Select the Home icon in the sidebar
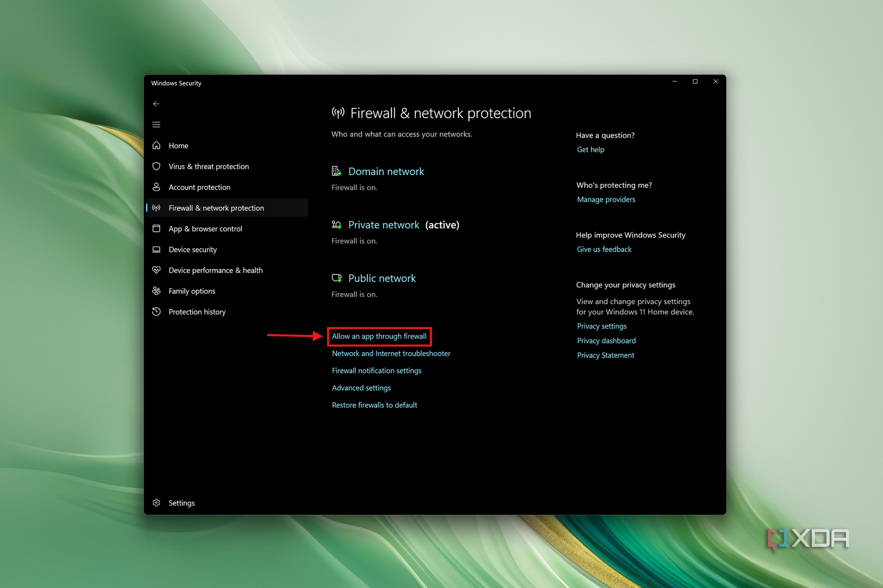Screen dimensions: 883x588 [x=156, y=145]
